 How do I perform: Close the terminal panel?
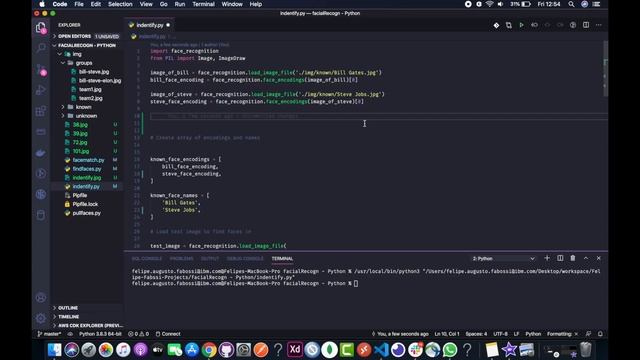598,258
